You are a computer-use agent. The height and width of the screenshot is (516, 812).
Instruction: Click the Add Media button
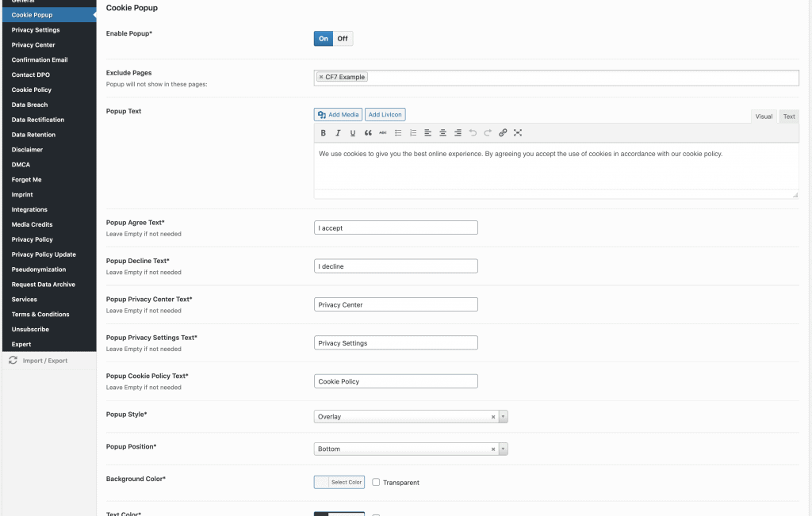[x=338, y=114]
